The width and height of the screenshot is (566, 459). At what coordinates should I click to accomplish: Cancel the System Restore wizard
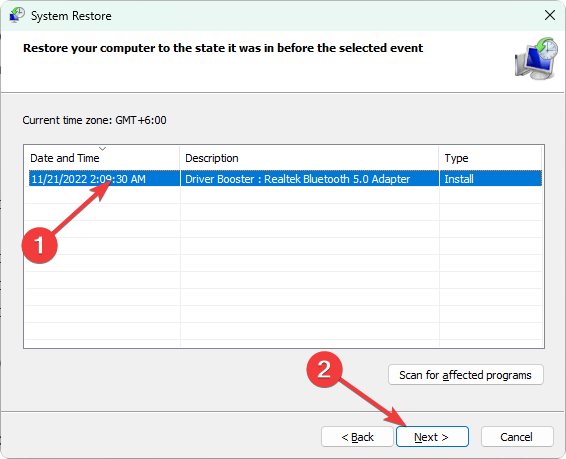coord(517,437)
